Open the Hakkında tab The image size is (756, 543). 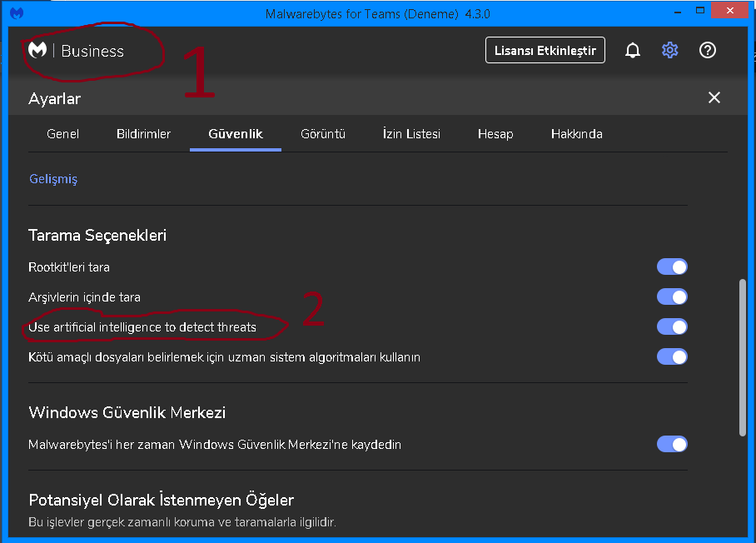click(x=577, y=134)
